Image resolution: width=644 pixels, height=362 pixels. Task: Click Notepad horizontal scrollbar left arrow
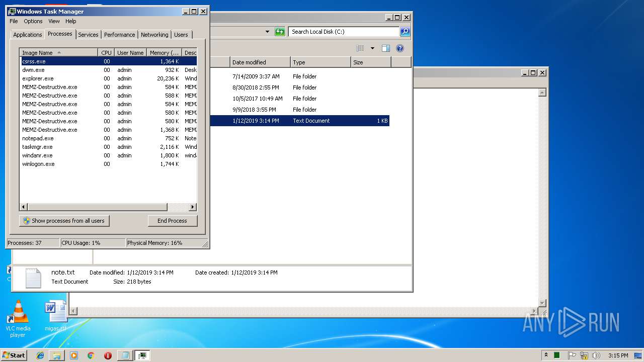pyautogui.click(x=73, y=311)
